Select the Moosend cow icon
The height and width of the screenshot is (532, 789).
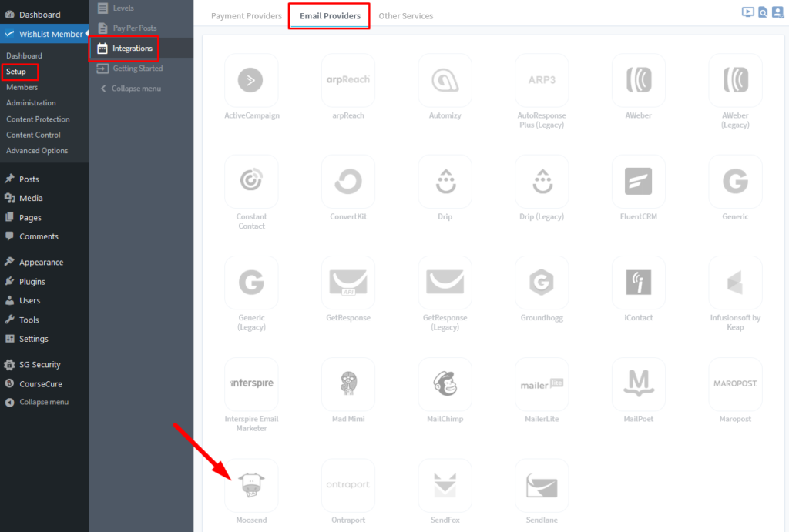click(251, 485)
